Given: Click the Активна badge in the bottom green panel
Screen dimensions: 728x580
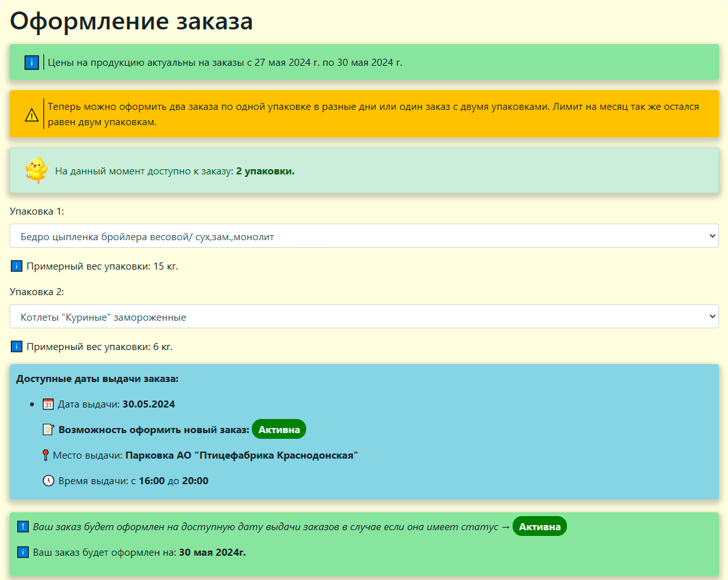Looking at the screenshot, I should [539, 527].
